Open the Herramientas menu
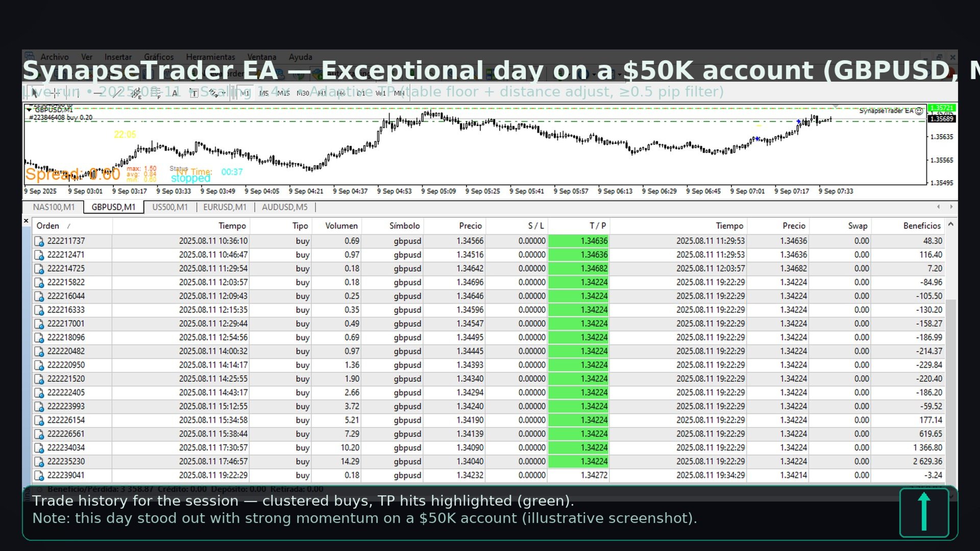This screenshot has height=551, width=980. 210,57
